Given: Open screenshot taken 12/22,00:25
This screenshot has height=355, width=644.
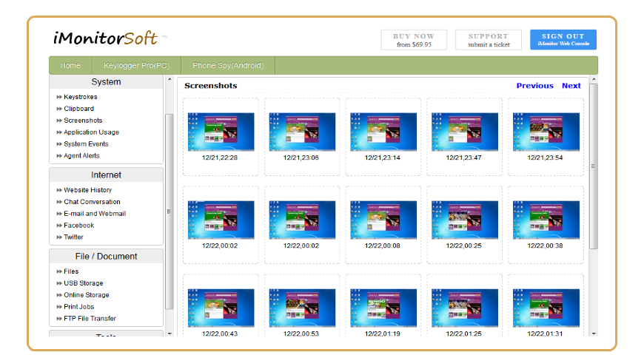Looking at the screenshot, I should (x=465, y=220).
